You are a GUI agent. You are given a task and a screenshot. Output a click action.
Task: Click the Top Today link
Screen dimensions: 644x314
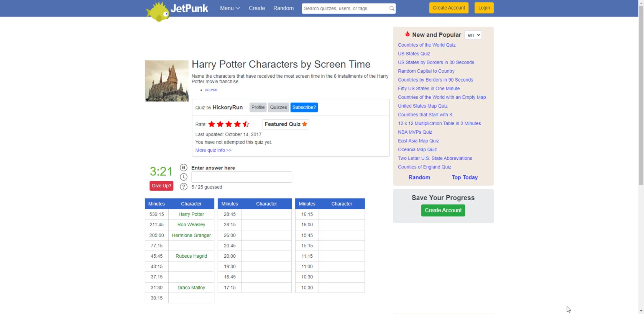pos(465,177)
